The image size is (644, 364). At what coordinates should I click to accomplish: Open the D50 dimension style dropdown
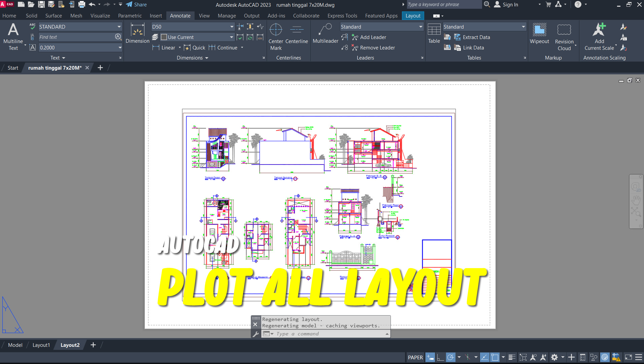(x=232, y=27)
